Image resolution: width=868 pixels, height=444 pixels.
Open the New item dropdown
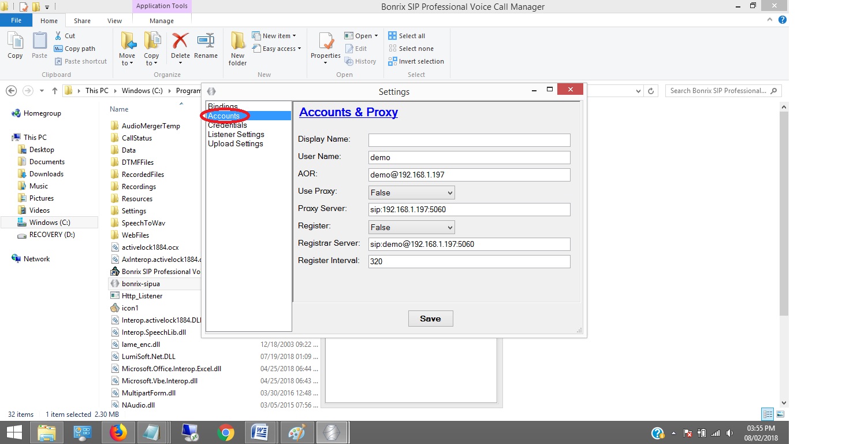click(274, 36)
